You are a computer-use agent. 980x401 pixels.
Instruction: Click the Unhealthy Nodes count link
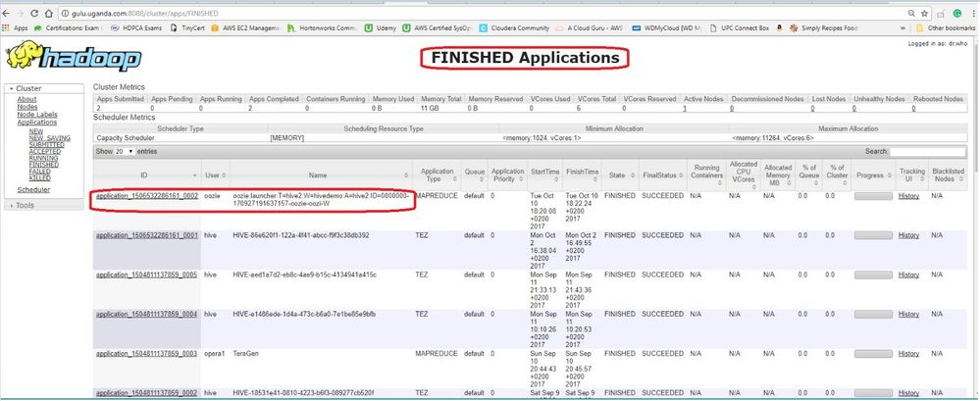point(856,109)
